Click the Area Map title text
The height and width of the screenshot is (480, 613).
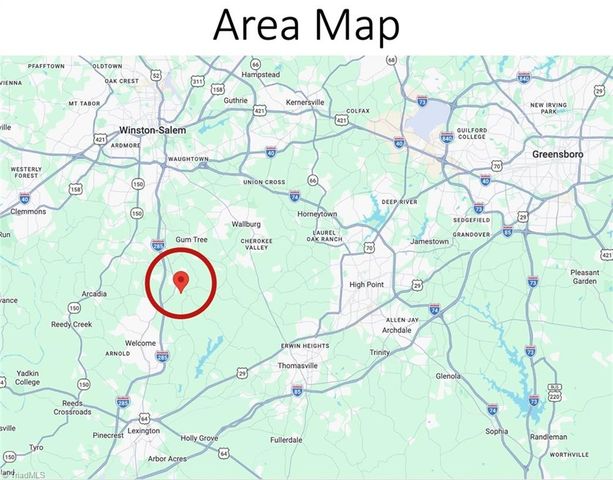[306, 25]
